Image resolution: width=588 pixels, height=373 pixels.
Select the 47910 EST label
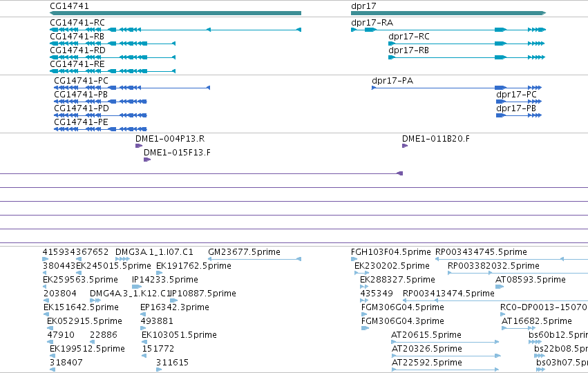(x=61, y=335)
